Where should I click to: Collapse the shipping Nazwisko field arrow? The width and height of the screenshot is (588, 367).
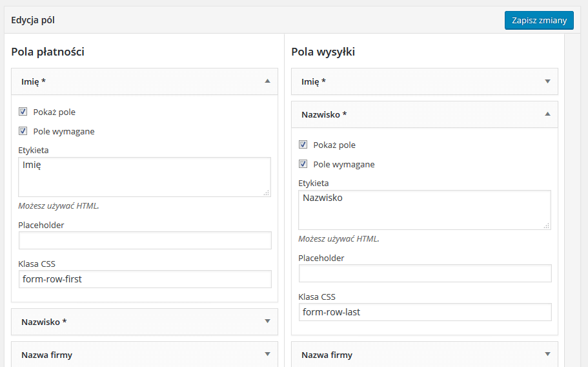547,114
